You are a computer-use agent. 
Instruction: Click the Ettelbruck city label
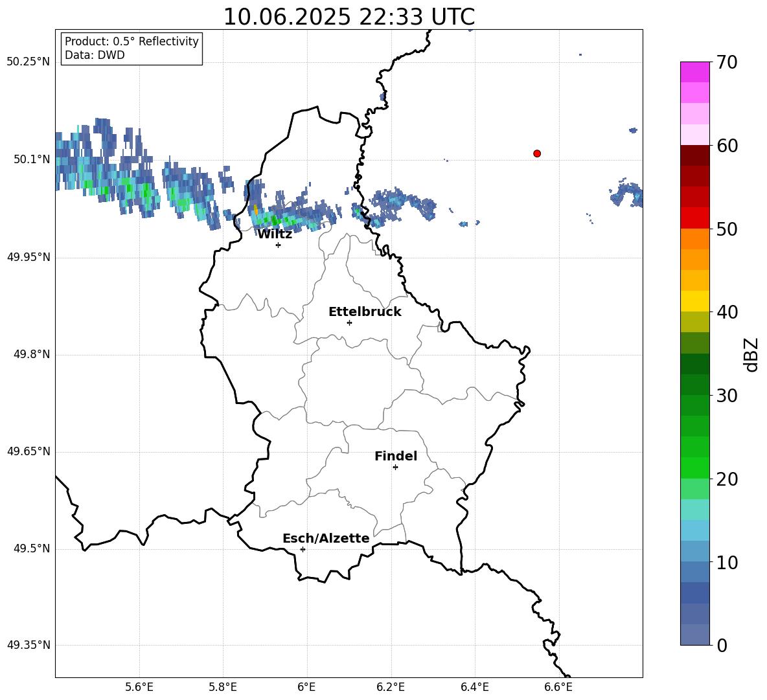click(365, 312)
